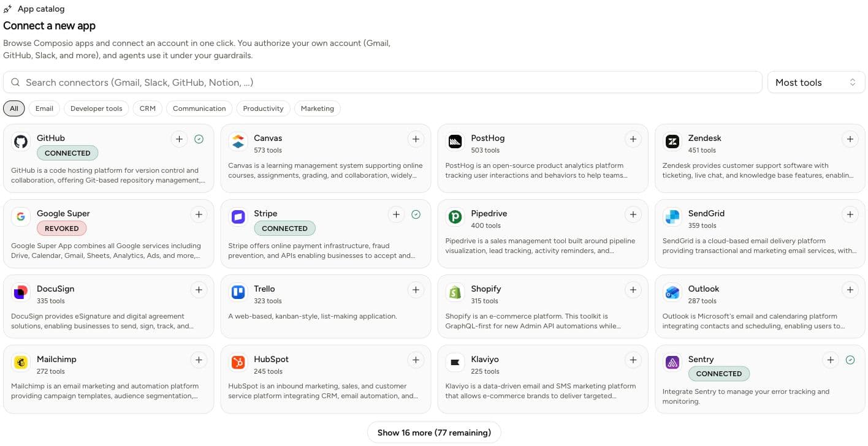
Task: Click the plus icon on GitHub card
Action: tap(179, 139)
